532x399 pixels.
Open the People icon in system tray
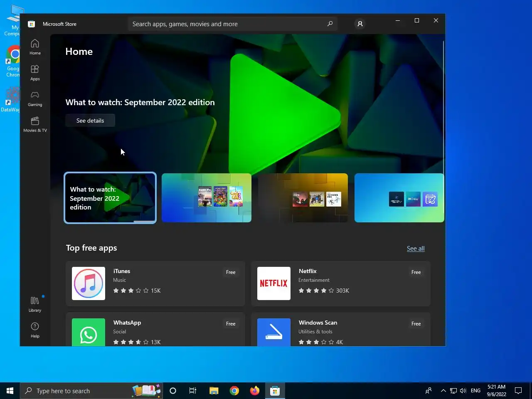point(429,391)
